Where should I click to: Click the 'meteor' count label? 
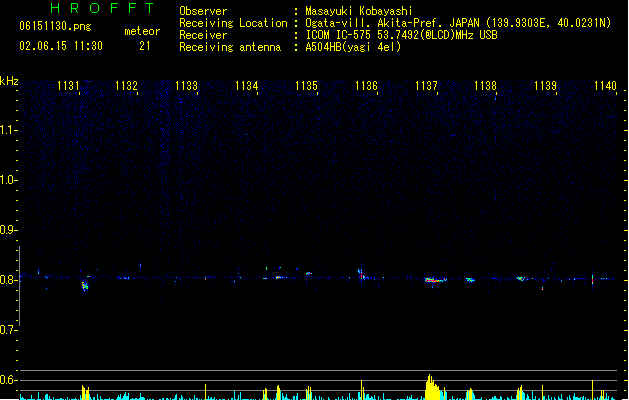pyautogui.click(x=142, y=31)
